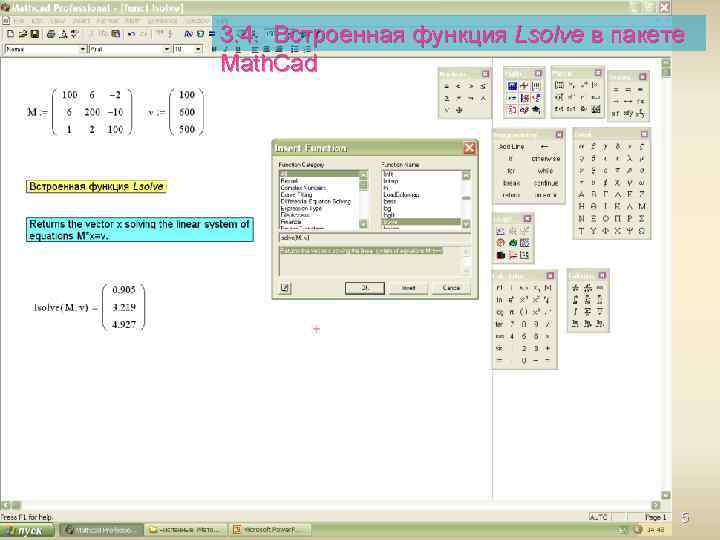Open the Insert menu

81,21
